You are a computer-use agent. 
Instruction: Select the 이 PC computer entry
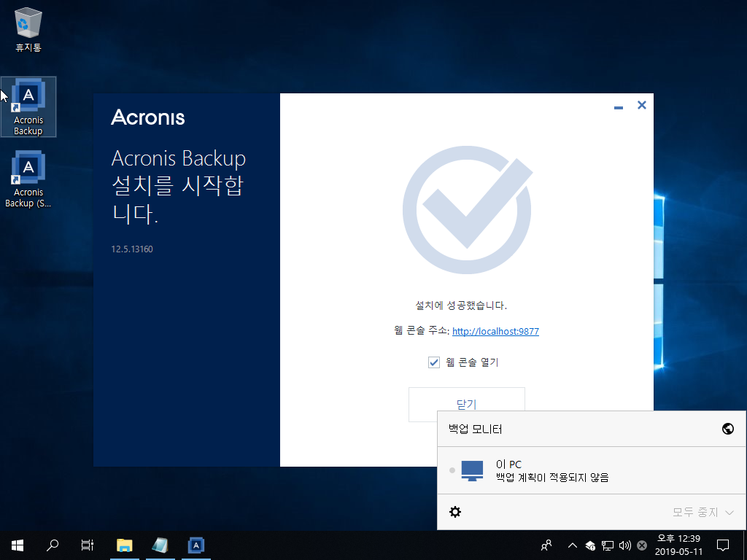click(x=591, y=470)
